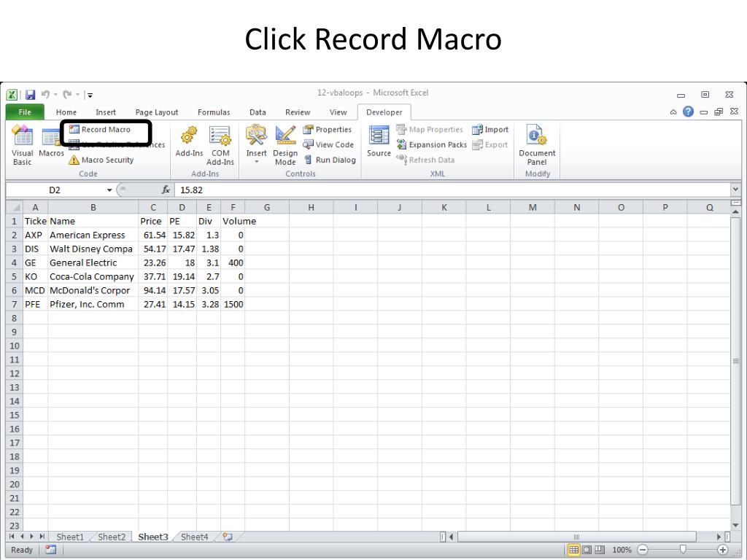
Task: Open the Insert controls gallery
Action: pos(256,144)
